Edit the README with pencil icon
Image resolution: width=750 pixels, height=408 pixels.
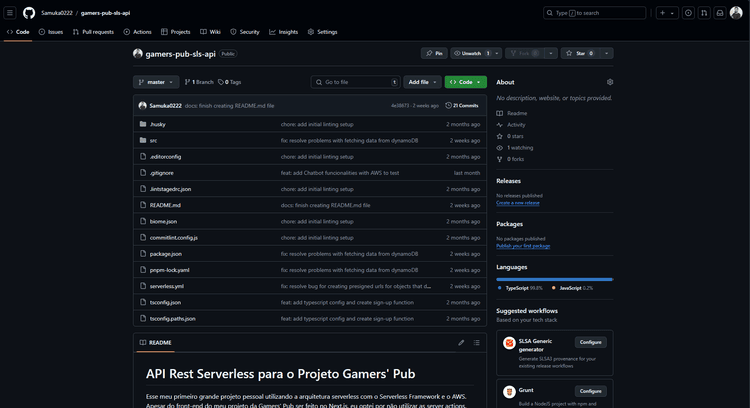pos(461,342)
